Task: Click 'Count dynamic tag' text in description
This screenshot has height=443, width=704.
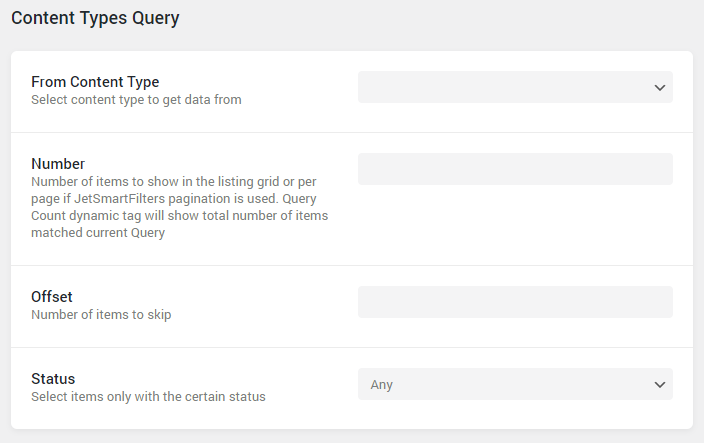Action: coord(86,216)
